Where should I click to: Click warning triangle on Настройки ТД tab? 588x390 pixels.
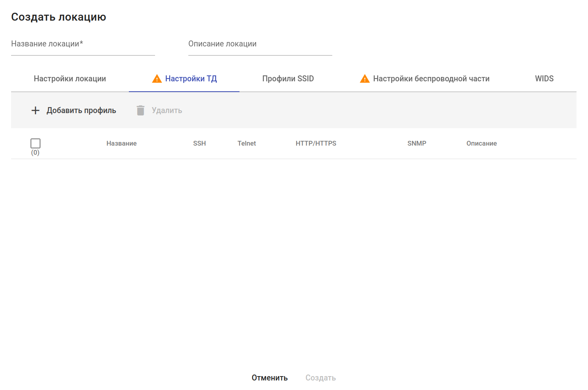[x=157, y=79]
